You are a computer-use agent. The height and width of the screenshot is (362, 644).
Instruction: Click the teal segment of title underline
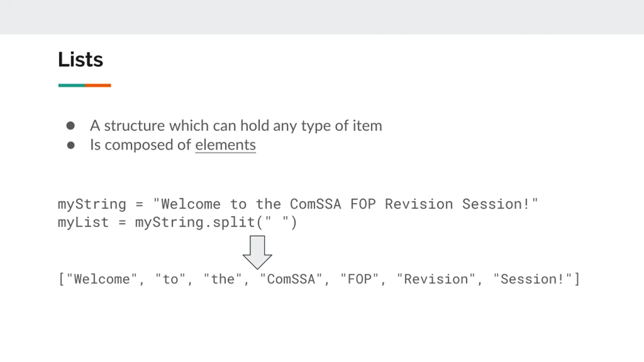click(72, 85)
